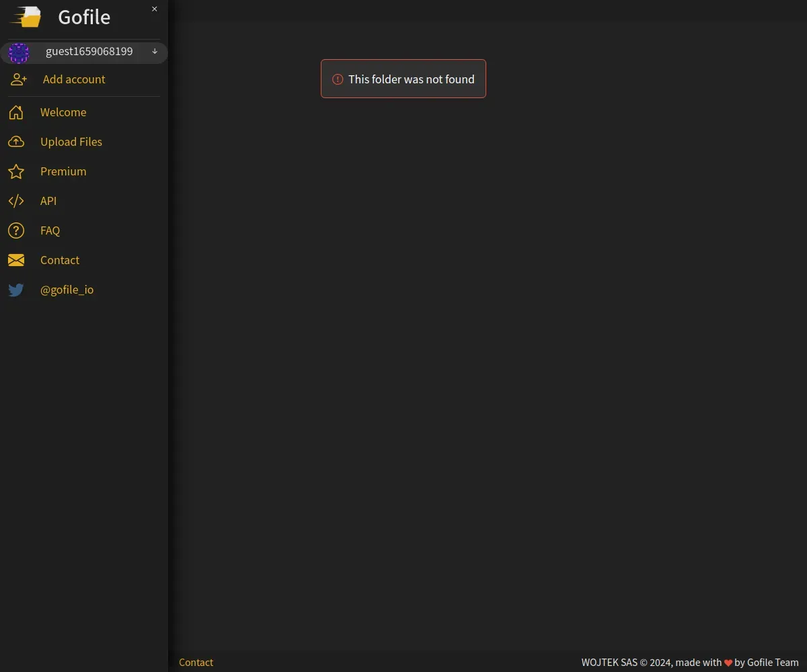Open the footer Contact link
The width and height of the screenshot is (807, 672).
(196, 663)
